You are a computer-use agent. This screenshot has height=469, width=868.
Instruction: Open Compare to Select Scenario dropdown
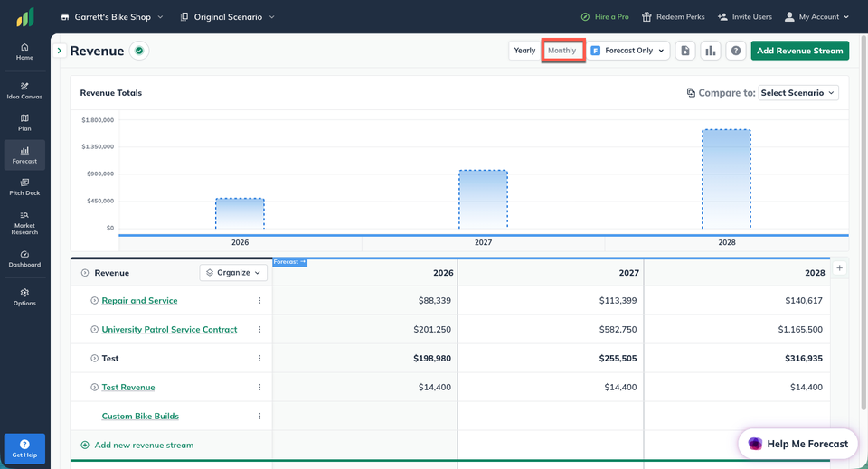tap(798, 93)
